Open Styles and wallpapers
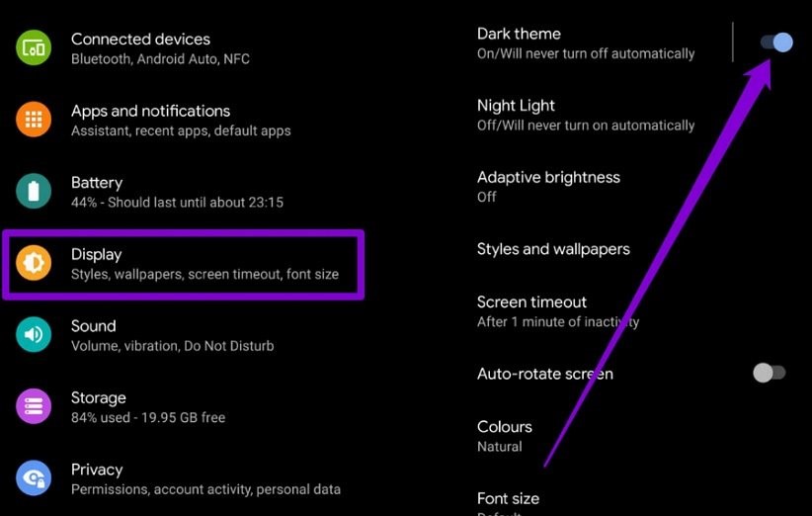812x516 pixels. (x=553, y=249)
